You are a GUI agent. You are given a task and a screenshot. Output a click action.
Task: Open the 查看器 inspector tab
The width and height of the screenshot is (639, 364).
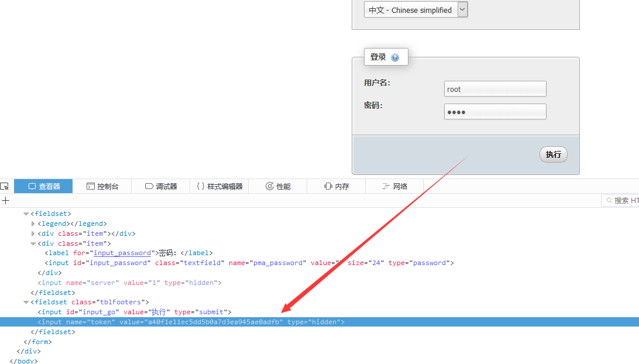pos(44,186)
